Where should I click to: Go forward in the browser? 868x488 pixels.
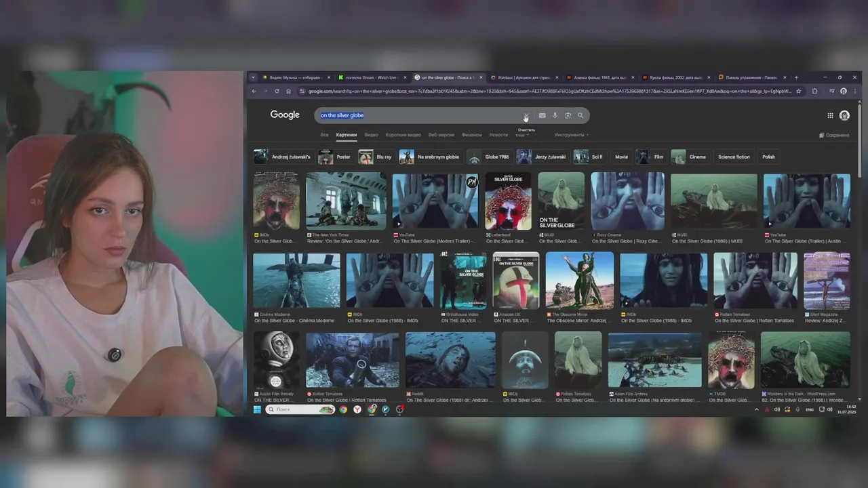pos(265,91)
